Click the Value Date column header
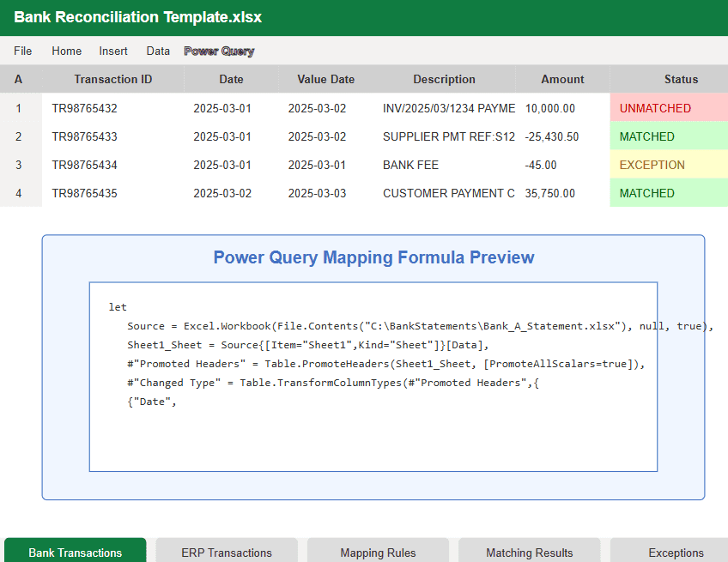The width and height of the screenshot is (728, 562). click(x=326, y=79)
